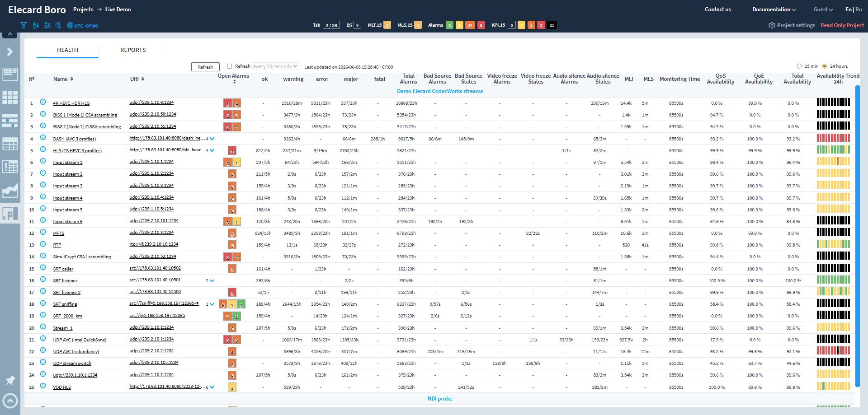Open the Guest user dropdown
868x415 pixels.
pos(823,9)
